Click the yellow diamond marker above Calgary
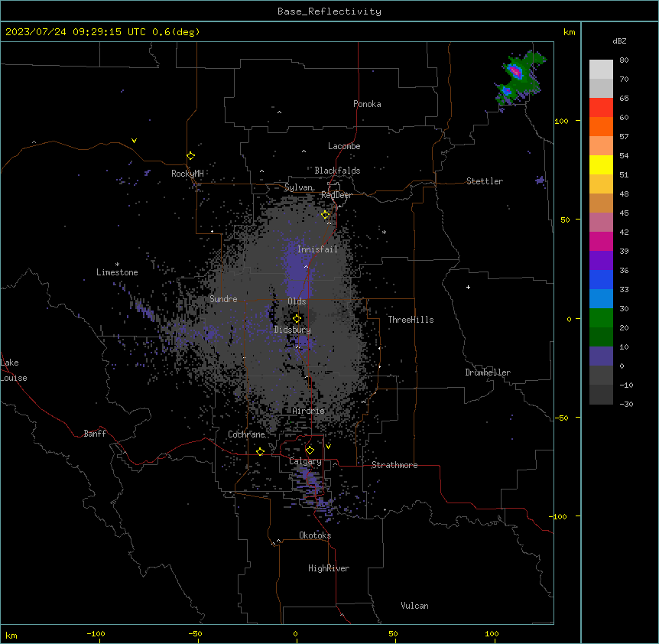659x644 pixels. pos(310,450)
